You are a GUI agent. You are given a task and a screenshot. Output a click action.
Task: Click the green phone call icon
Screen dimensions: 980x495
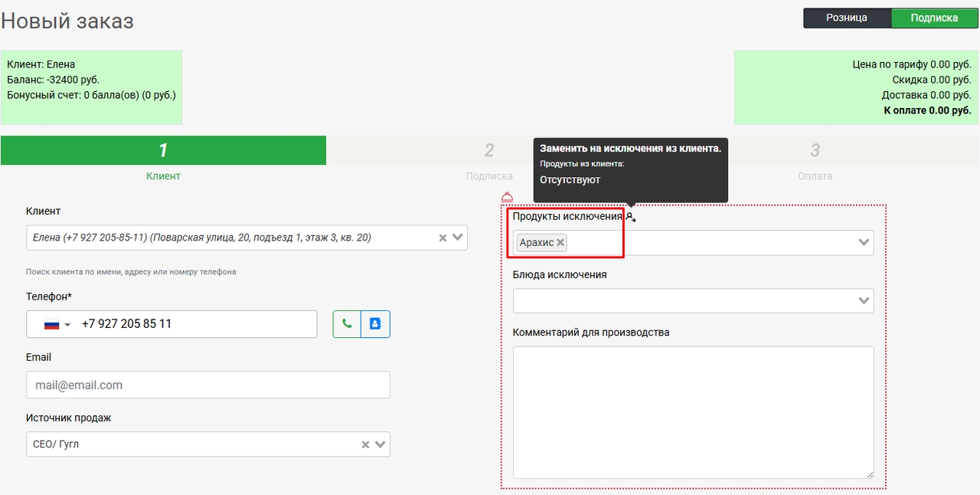coord(347,324)
